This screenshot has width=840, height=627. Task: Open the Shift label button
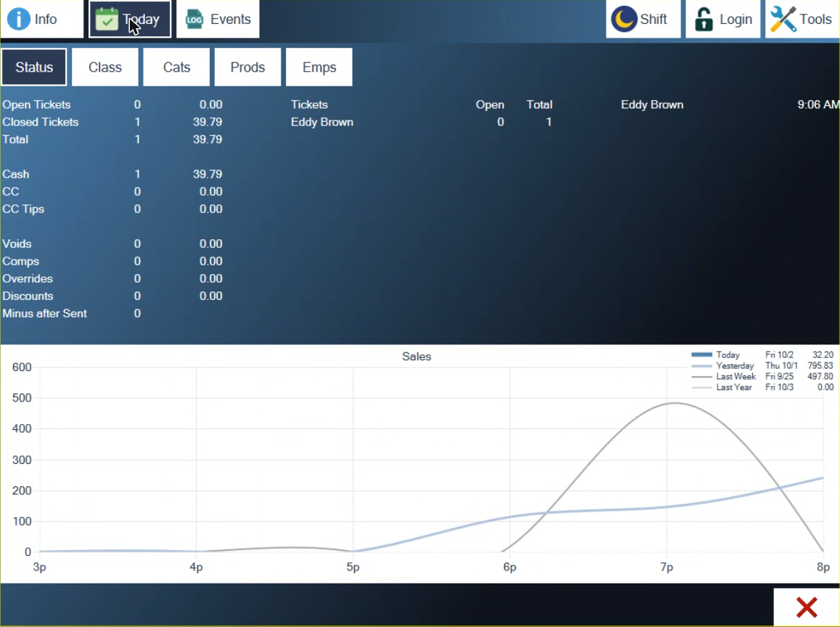654,20
